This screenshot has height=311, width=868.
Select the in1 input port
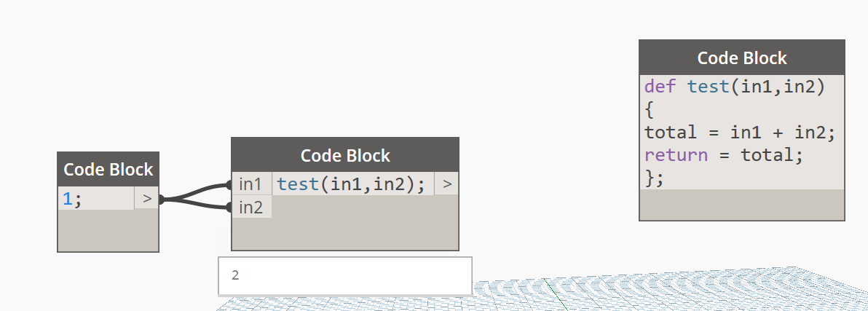tap(250, 184)
